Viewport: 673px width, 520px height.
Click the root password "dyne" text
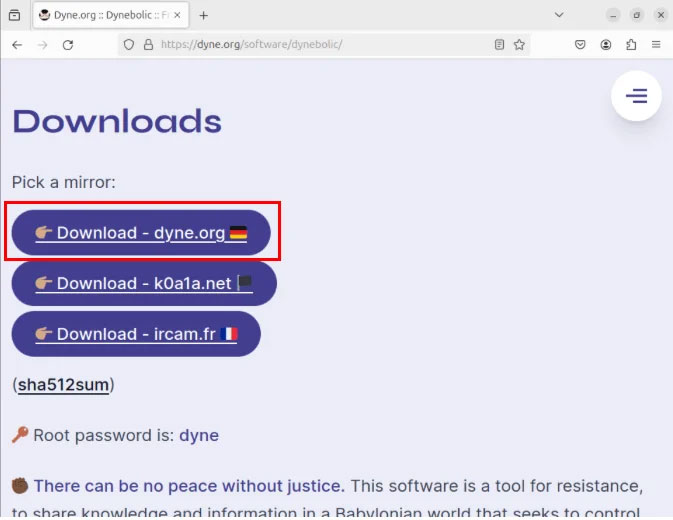199,435
